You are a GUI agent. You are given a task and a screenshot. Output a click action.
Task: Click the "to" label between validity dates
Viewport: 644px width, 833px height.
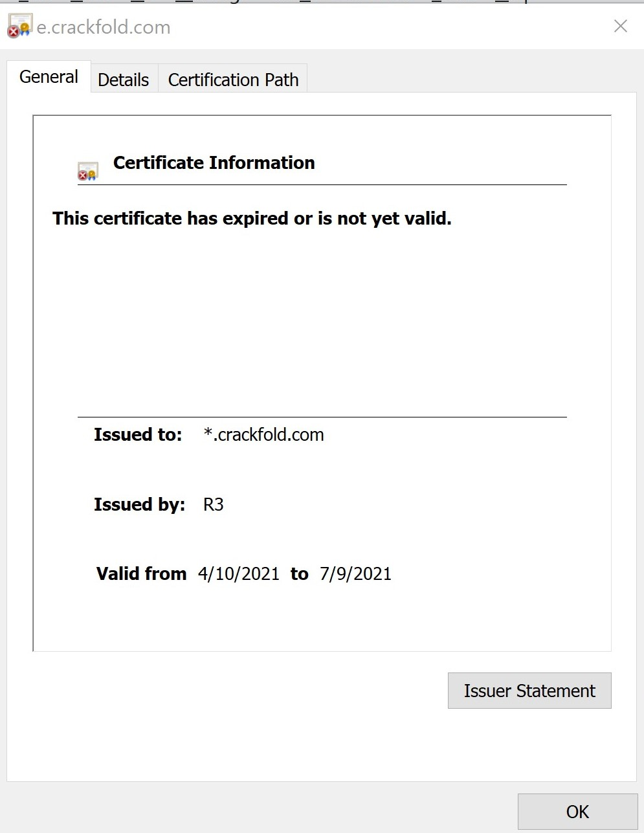point(299,573)
